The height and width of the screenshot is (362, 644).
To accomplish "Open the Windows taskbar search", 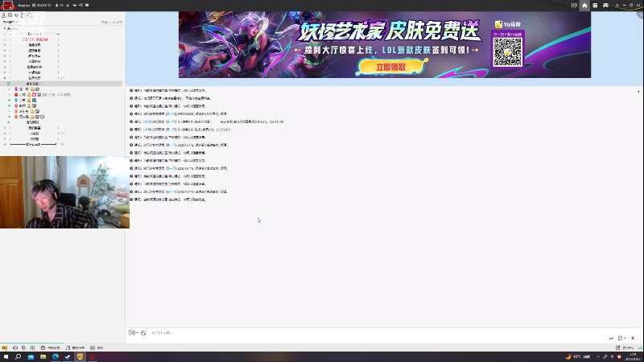I will tap(18, 356).
